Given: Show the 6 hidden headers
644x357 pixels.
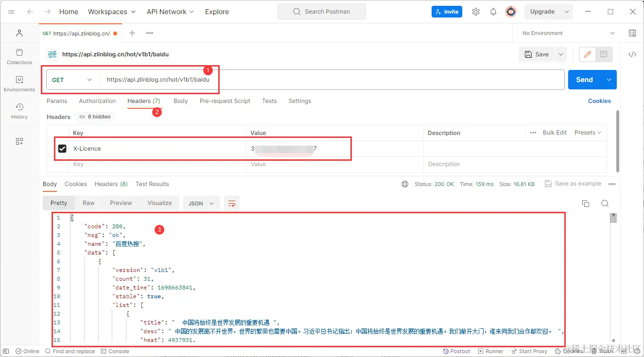Looking at the screenshot, I should point(95,117).
